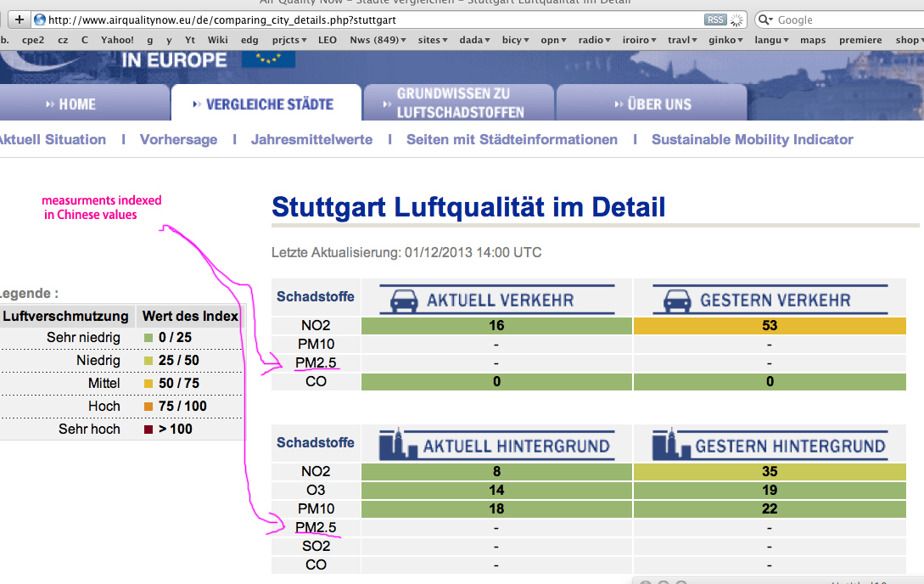Expand the prjcts bookmarks folder
924x584 pixels.
[291, 40]
